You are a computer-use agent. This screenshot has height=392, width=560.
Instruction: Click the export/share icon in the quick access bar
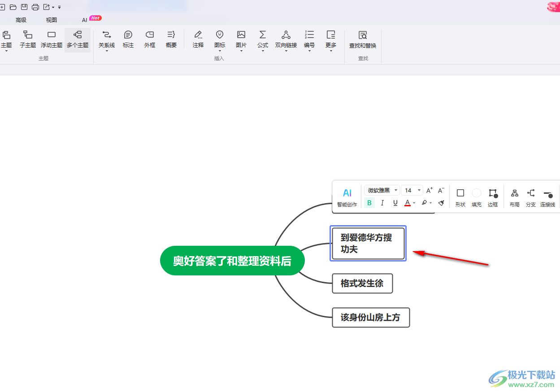(47, 7)
